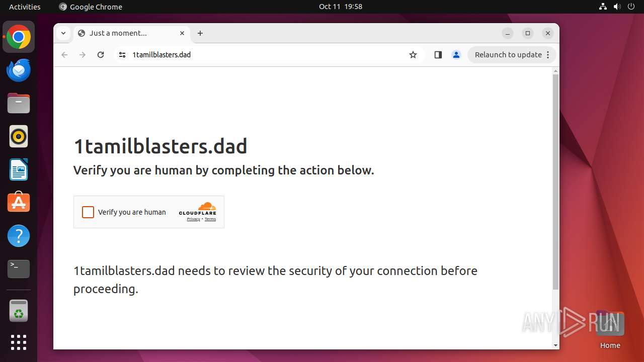The image size is (644, 362).
Task: Click the page vertical scrollbar
Action: tap(555, 182)
